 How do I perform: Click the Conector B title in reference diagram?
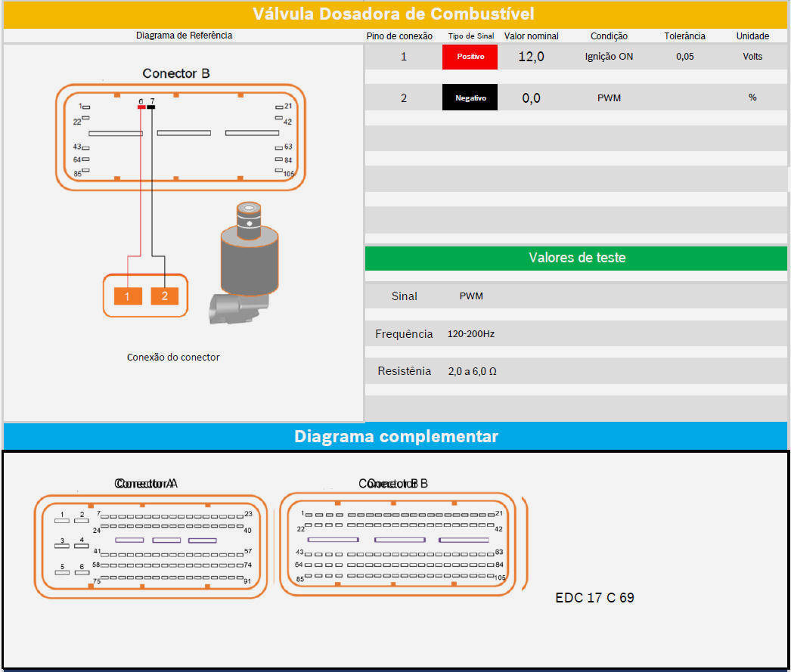(176, 73)
